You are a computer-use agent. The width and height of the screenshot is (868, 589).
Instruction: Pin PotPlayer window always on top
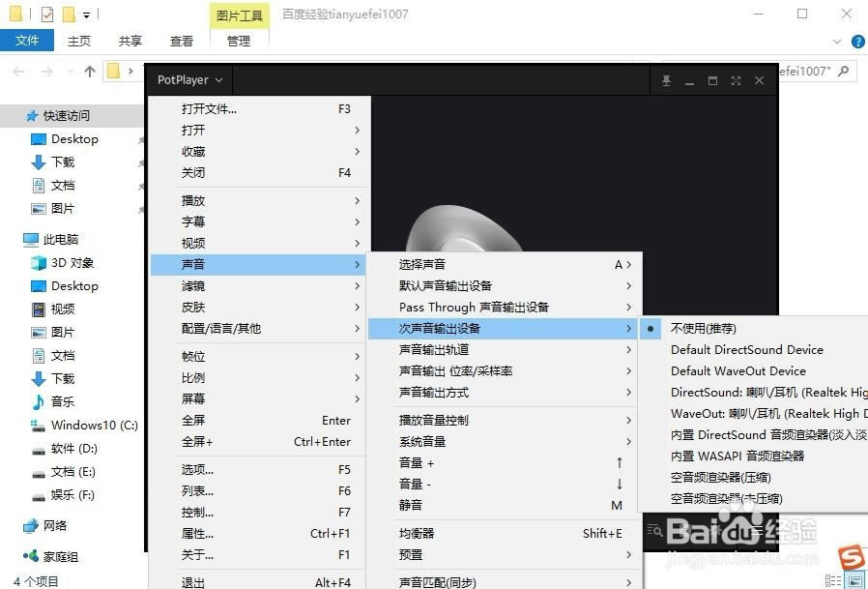click(667, 81)
